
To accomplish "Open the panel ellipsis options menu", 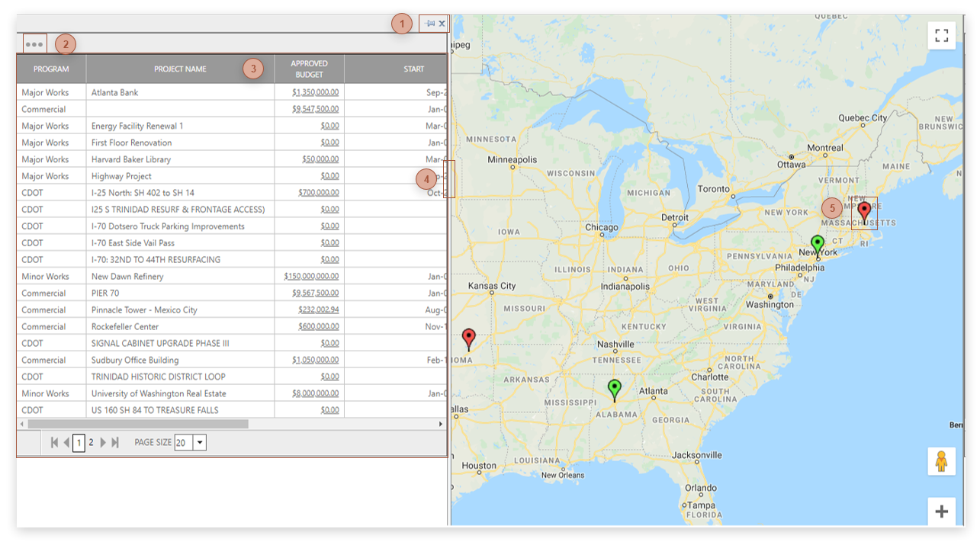I will (x=34, y=43).
